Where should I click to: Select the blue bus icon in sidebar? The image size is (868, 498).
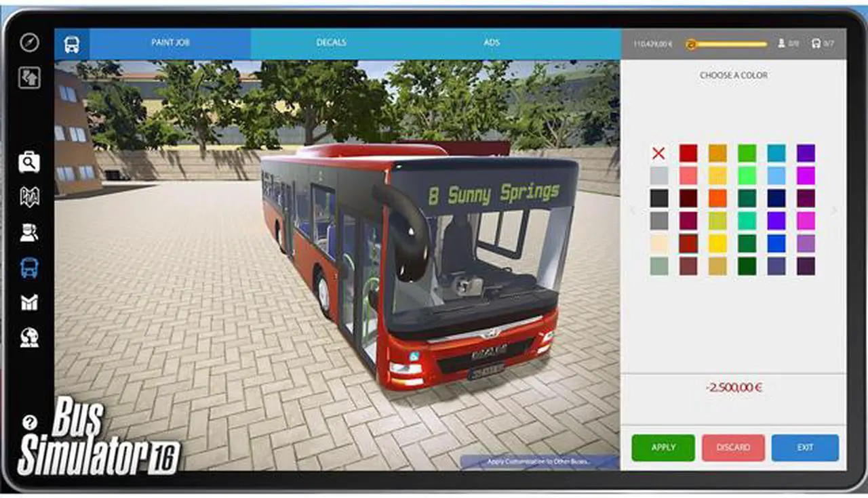click(29, 268)
